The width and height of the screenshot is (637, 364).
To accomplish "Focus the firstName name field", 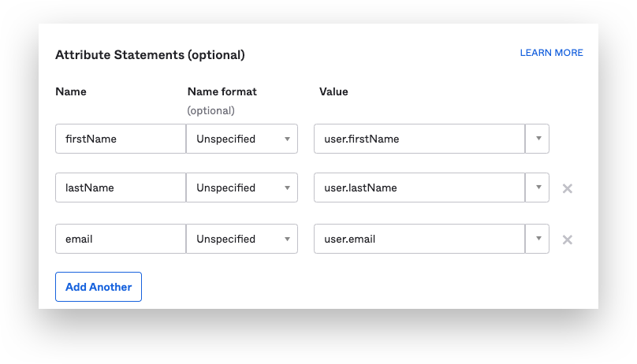I will point(120,139).
